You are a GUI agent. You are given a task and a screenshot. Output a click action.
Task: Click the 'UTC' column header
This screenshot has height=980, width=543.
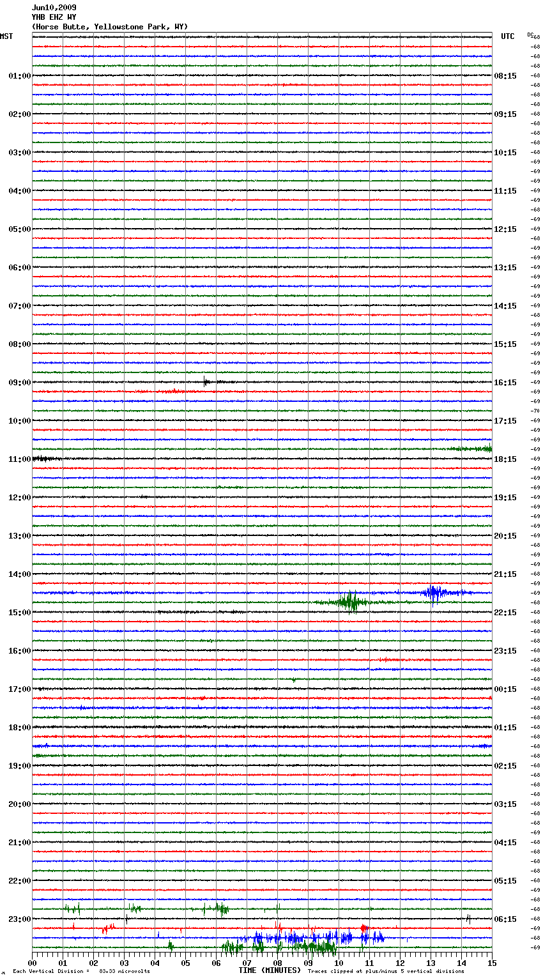(508, 36)
